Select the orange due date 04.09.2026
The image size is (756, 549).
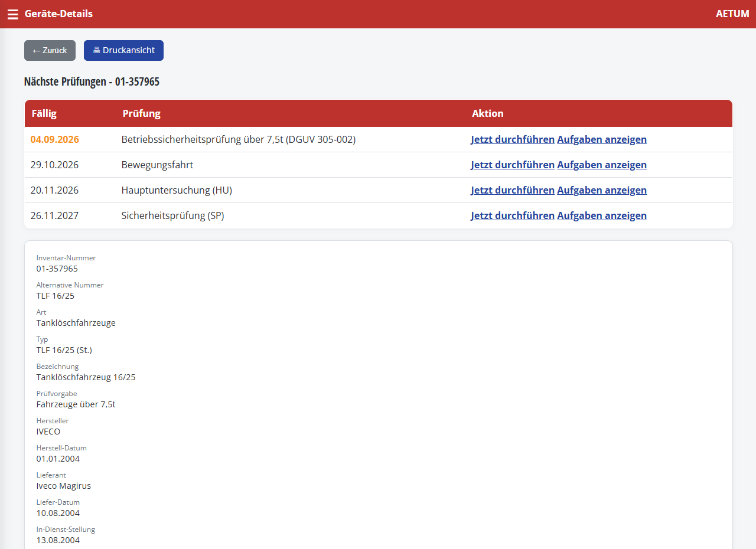(x=54, y=139)
